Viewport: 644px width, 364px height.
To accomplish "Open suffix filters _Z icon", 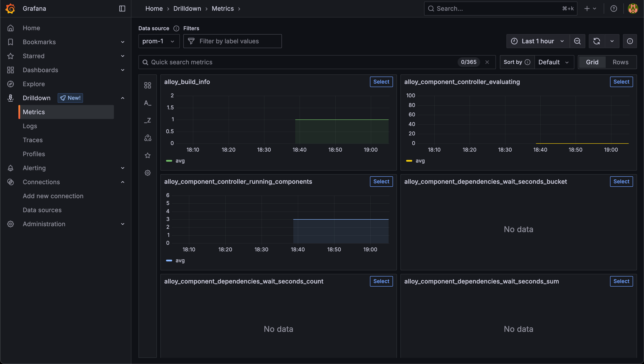I will click(x=148, y=120).
